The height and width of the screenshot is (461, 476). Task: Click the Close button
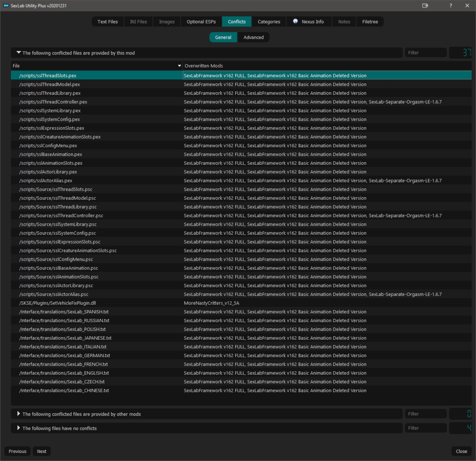(x=461, y=451)
